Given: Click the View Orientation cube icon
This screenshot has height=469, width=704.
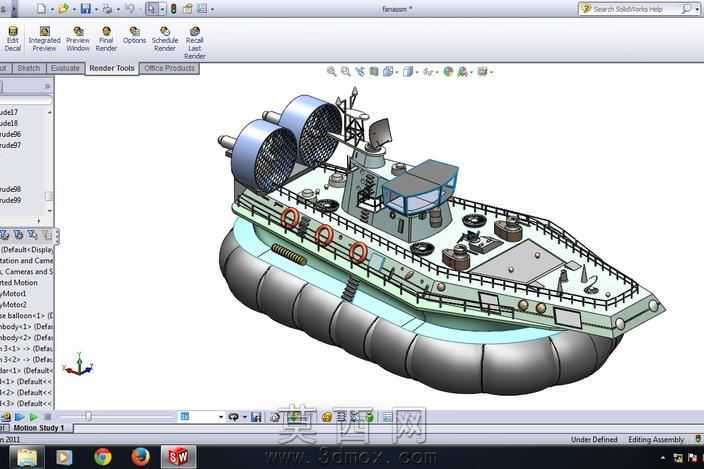Looking at the screenshot, I should click(388, 71).
